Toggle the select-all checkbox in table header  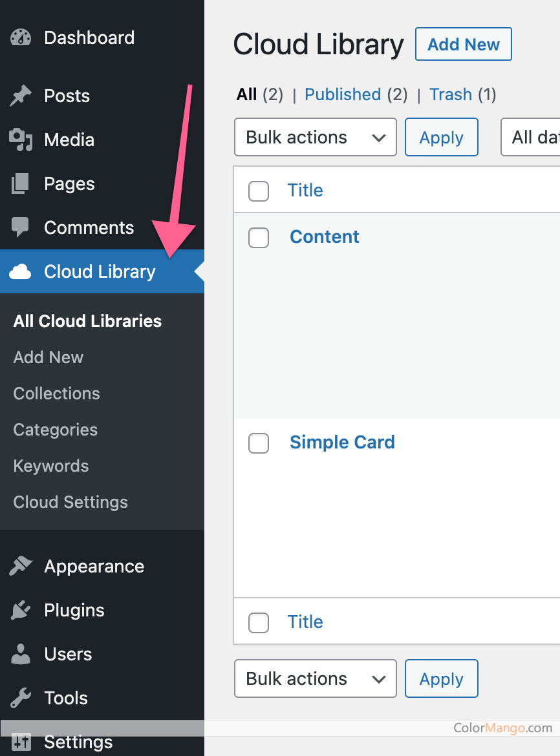pos(259,191)
